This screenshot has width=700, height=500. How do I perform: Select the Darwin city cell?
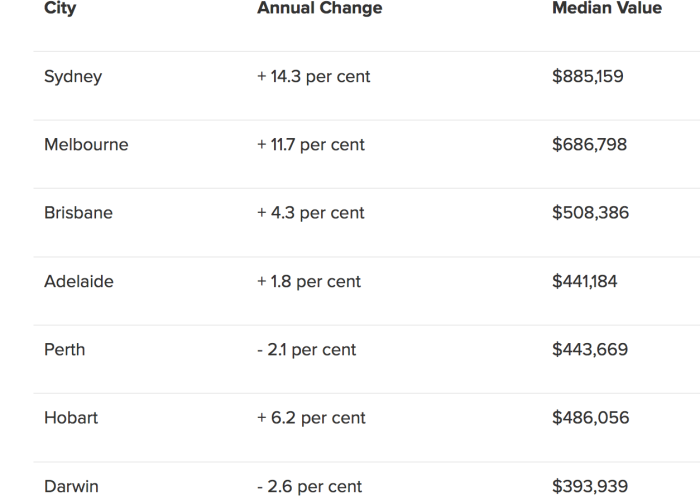71,486
